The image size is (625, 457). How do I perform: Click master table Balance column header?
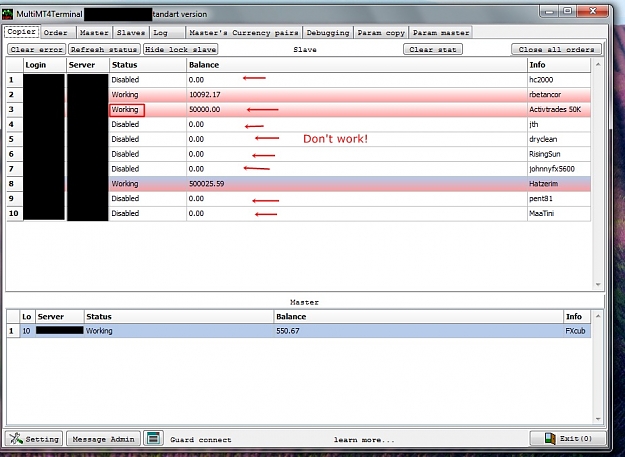click(419, 316)
